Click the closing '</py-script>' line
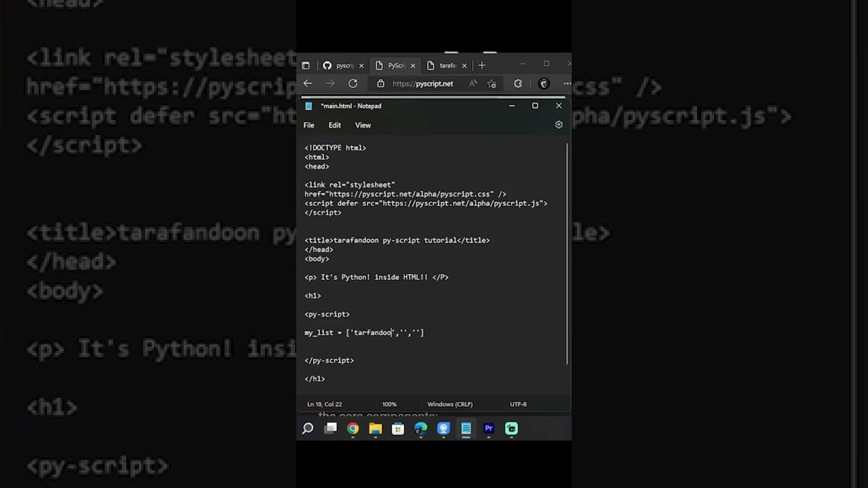 (x=329, y=360)
